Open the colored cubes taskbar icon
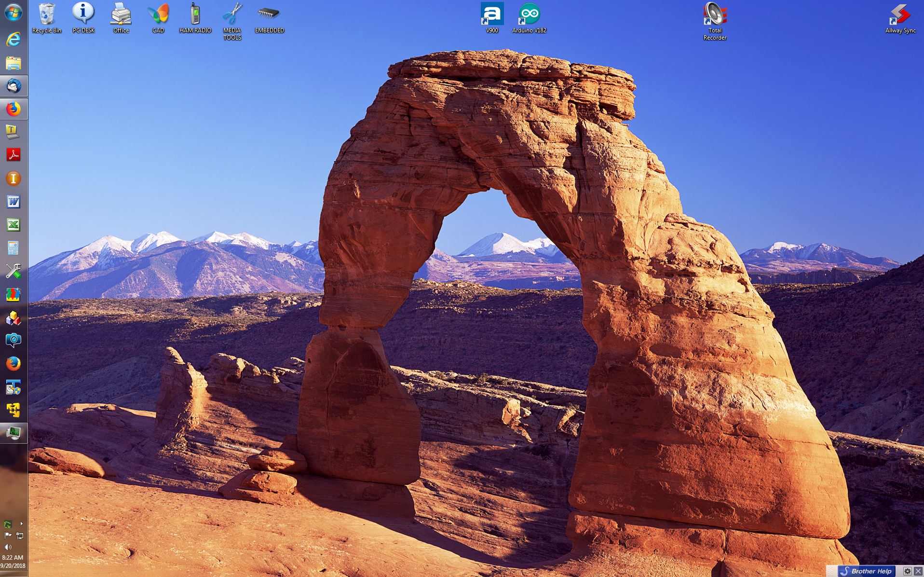The image size is (924, 577). point(13,317)
